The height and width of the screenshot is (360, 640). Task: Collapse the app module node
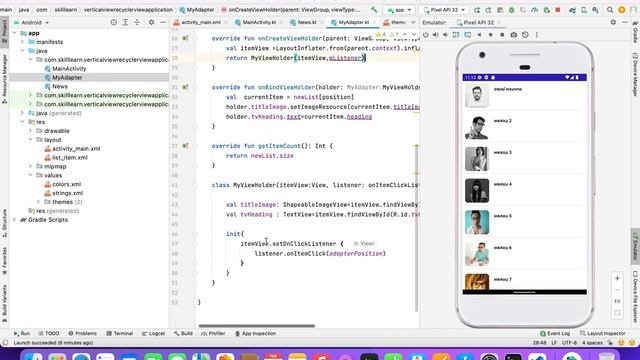pyautogui.click(x=15, y=33)
